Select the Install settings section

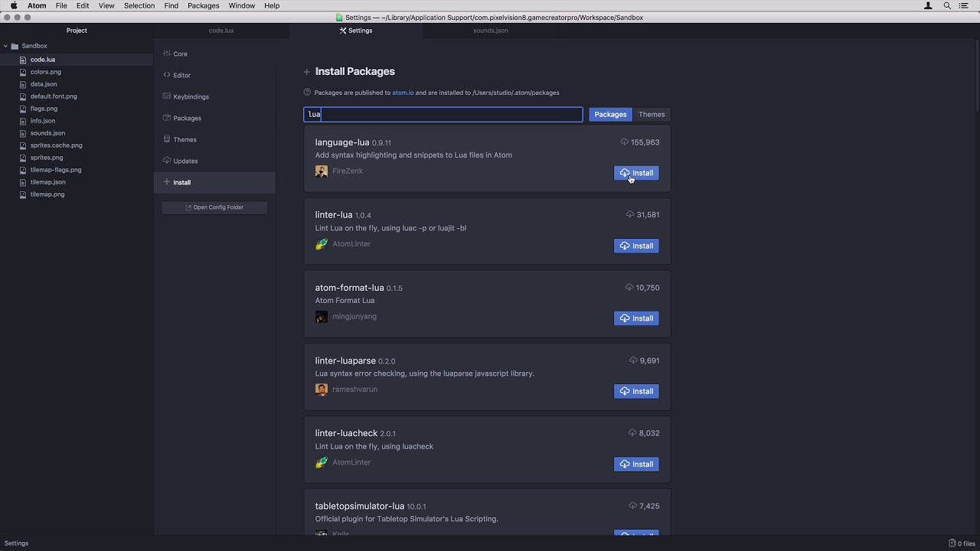point(214,182)
